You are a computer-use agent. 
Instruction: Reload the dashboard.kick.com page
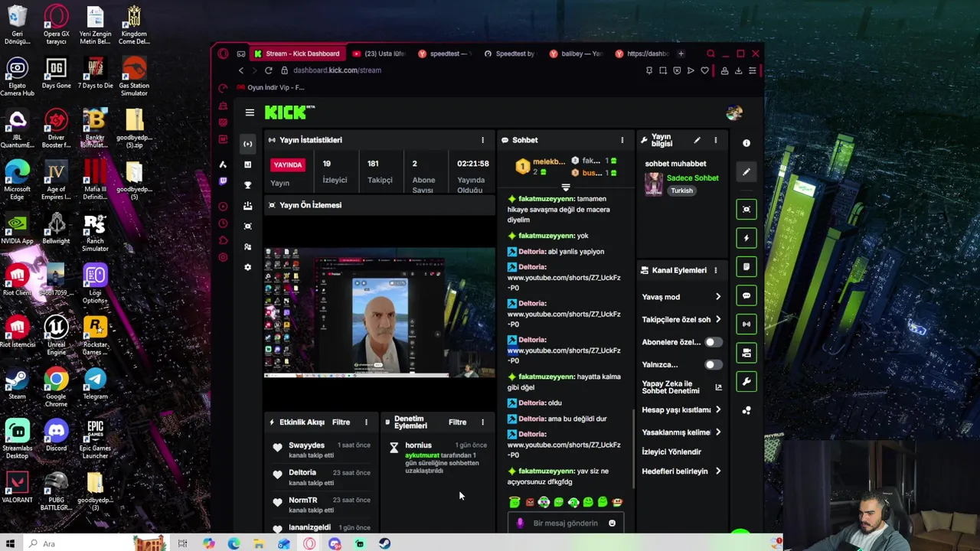[x=269, y=70]
